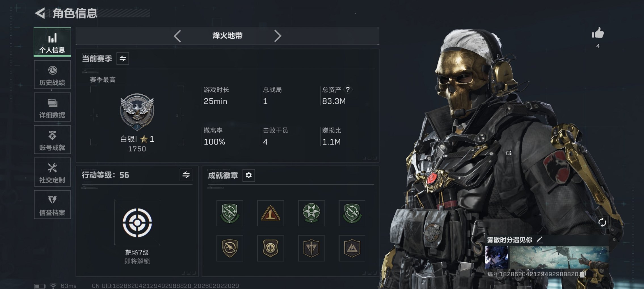Click the 总资产 question mark help icon
The height and width of the screenshot is (289, 644).
tap(348, 90)
